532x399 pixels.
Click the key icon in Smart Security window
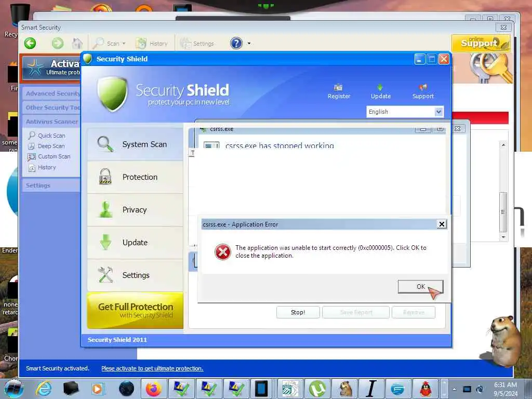coord(490,68)
